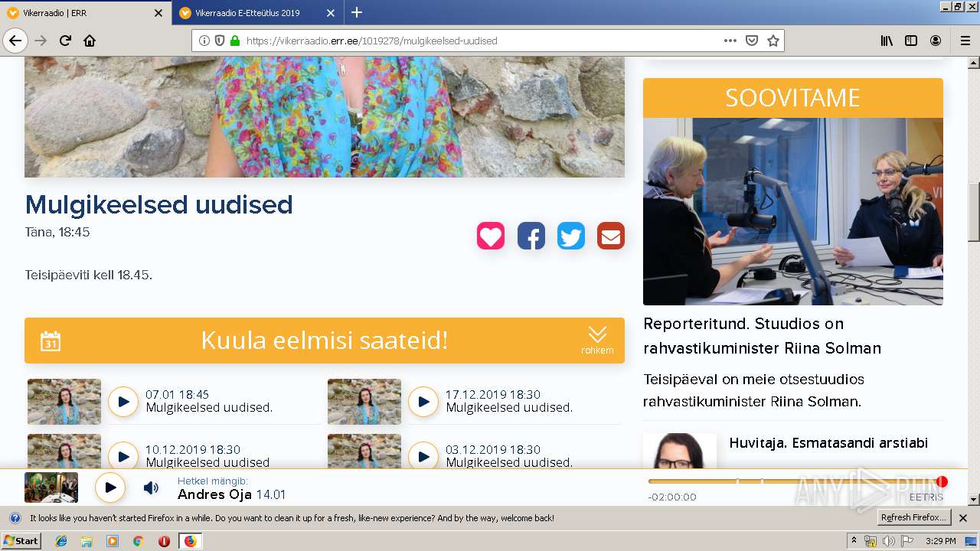Open page actions three-dot menu

[730, 41]
